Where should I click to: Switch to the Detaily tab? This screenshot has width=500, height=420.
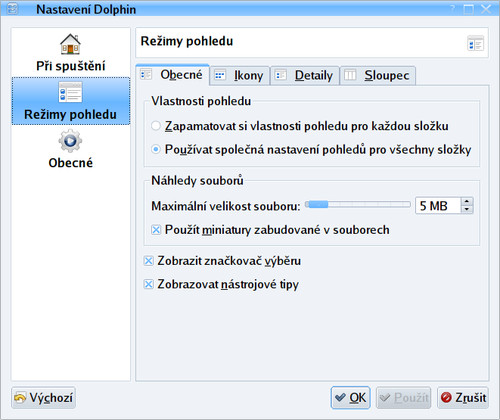point(305,76)
